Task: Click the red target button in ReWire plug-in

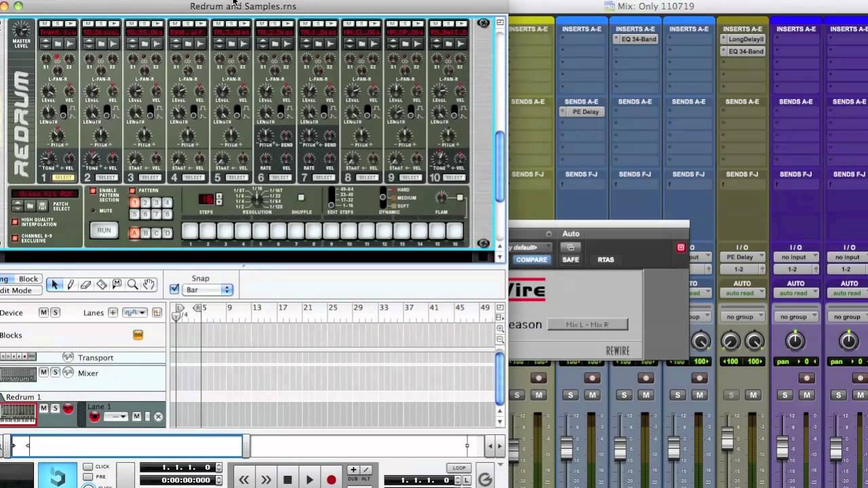Action: coord(681,247)
